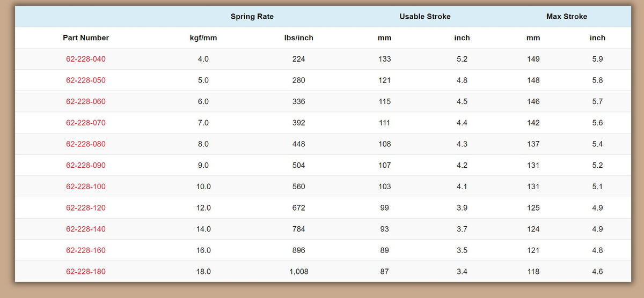Select the 62-228-120 part link
The width and height of the screenshot is (644, 298).
pos(86,207)
